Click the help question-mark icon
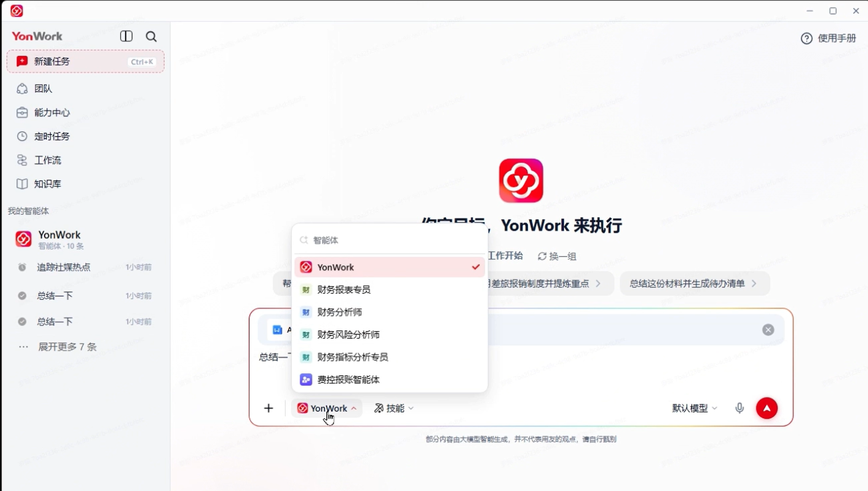Viewport: 868px width, 491px height. [x=806, y=38]
